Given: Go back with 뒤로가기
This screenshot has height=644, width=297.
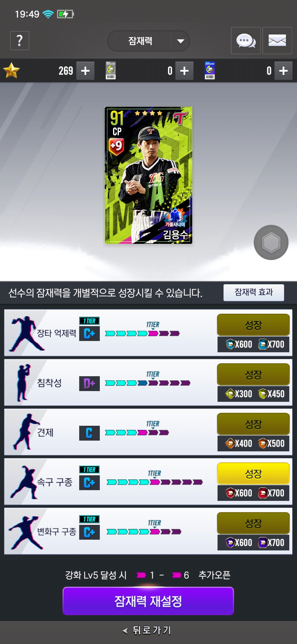Looking at the screenshot, I should [147, 630].
